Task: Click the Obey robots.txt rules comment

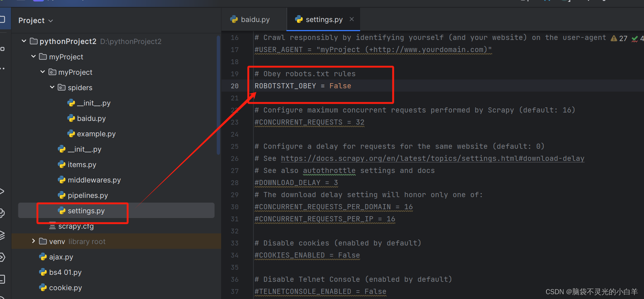Action: (x=305, y=74)
